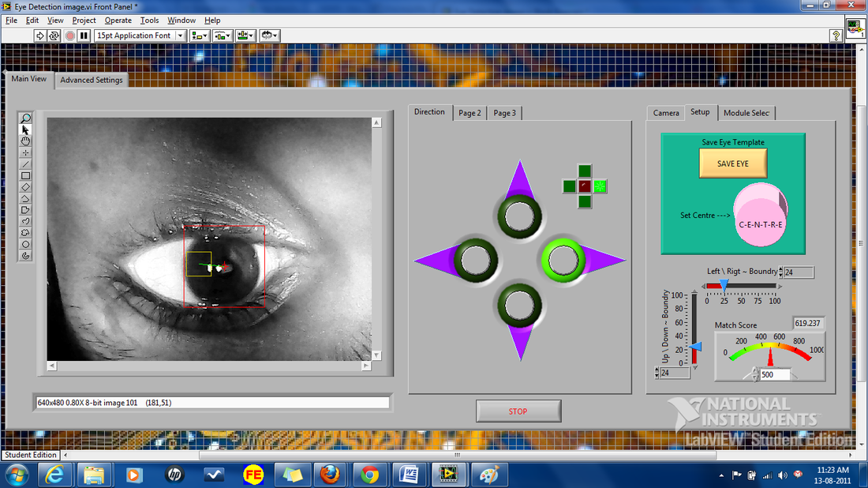The height and width of the screenshot is (488, 868).
Task: Select the Polyline (broken line) tool
Action: [x=25, y=199]
